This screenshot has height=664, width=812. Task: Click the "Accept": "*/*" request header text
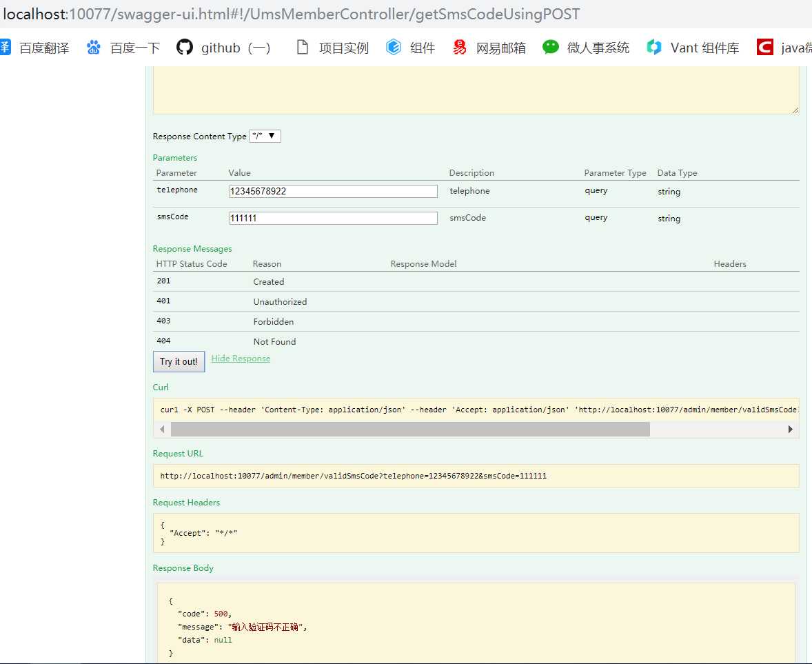203,533
